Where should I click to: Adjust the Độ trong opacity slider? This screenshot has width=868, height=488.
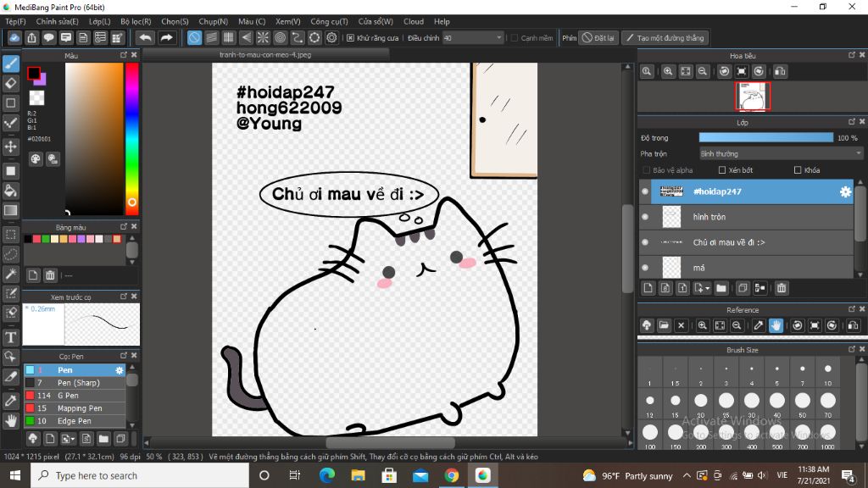pos(765,138)
